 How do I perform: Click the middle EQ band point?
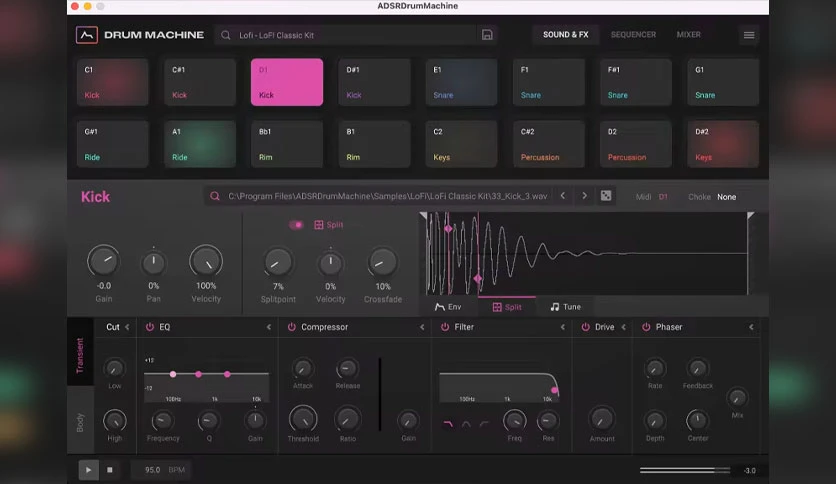click(x=198, y=374)
